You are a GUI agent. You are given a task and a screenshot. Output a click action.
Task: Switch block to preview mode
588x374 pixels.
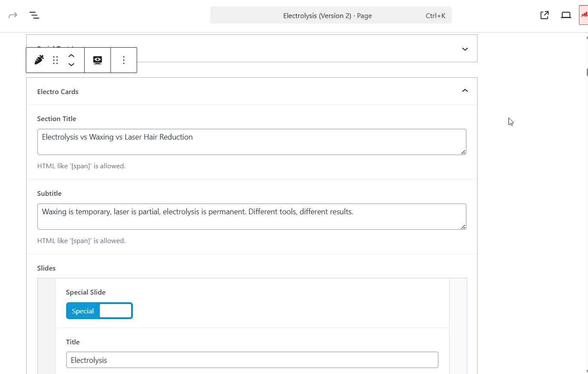[x=98, y=60]
